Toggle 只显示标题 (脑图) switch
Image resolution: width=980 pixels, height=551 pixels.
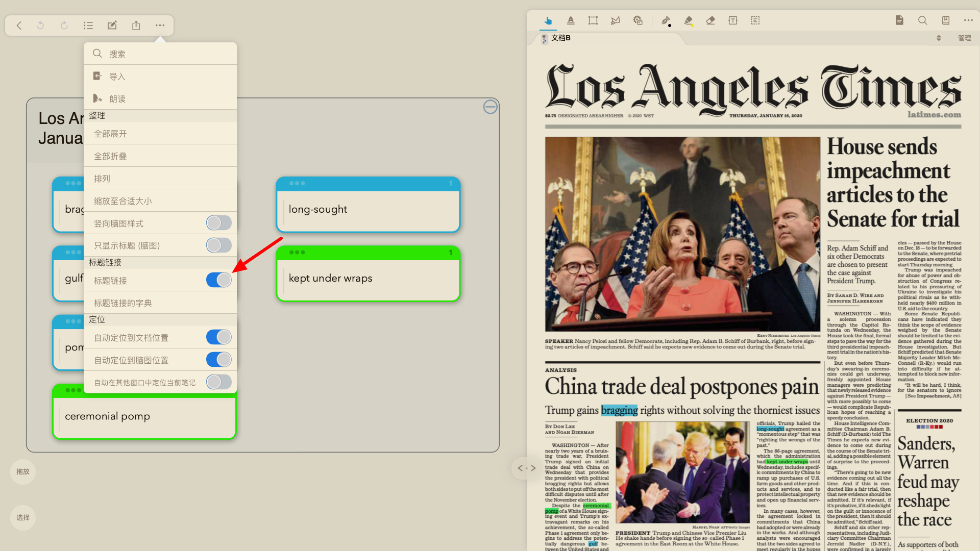pos(219,245)
